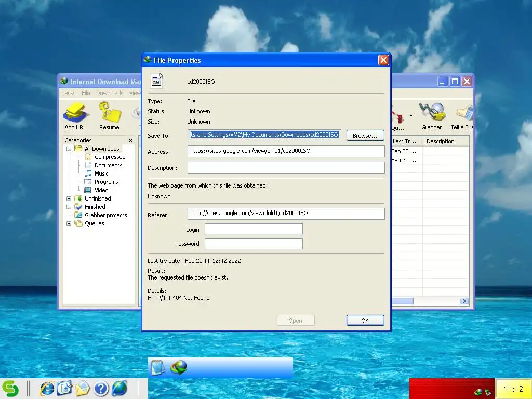Click the Last Try column header
The height and width of the screenshot is (399, 532).
point(406,141)
